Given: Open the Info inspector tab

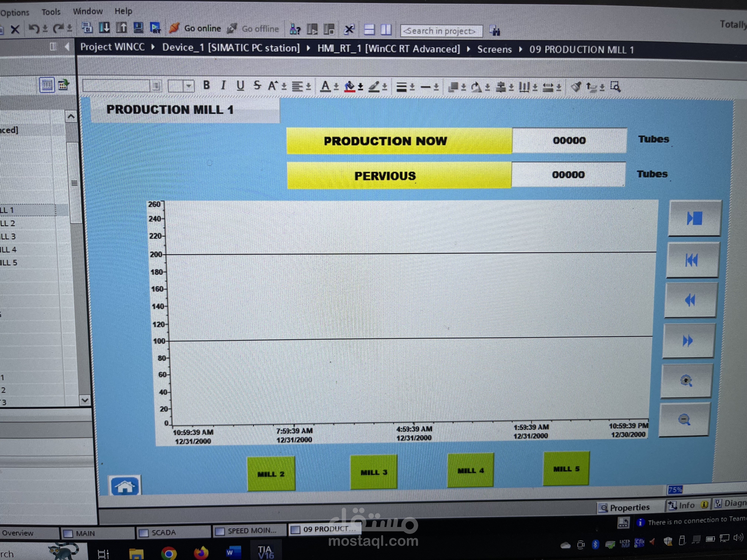Looking at the screenshot, I should click(687, 505).
